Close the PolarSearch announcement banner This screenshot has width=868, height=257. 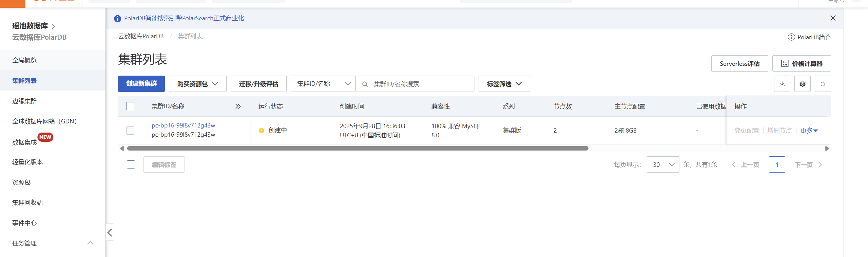(x=833, y=18)
